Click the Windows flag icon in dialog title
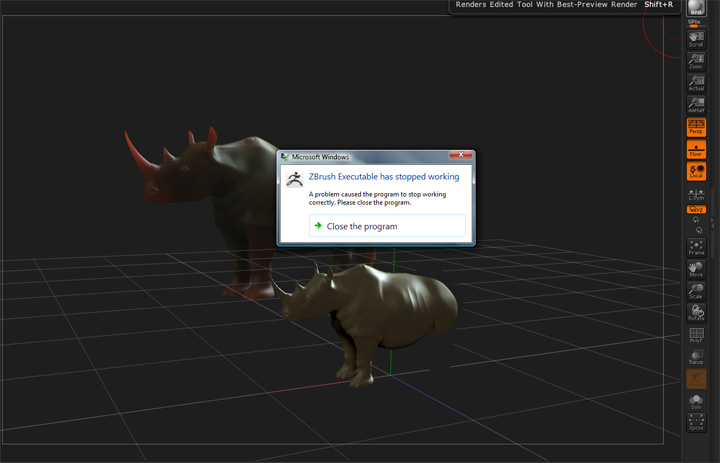This screenshot has height=463, width=720. pos(285,157)
